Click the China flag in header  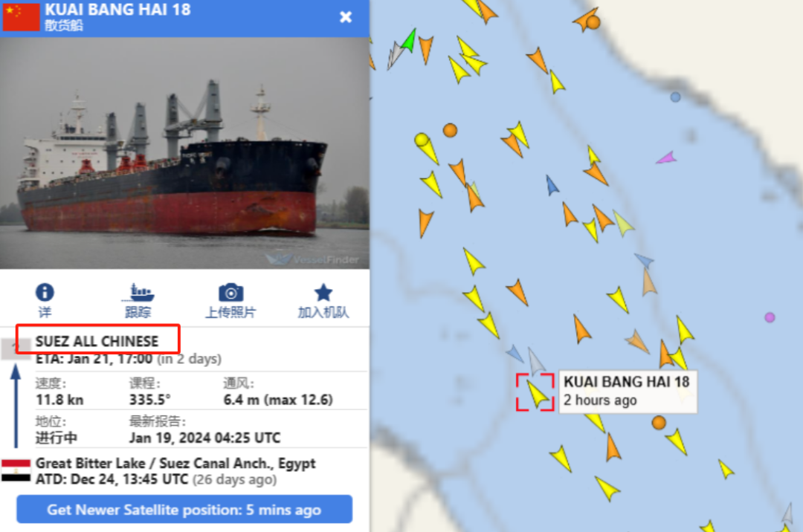pos(21,17)
